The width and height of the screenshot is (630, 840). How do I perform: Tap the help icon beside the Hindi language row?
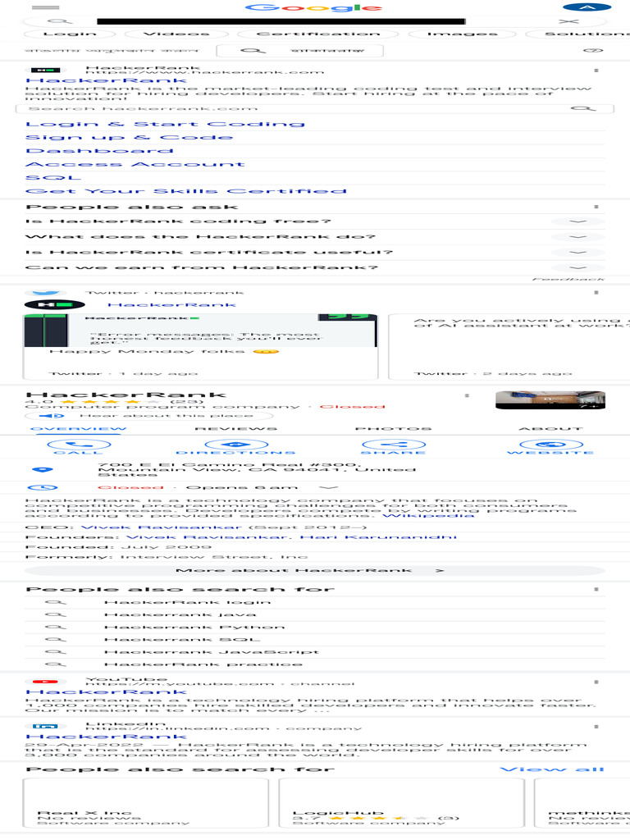[592, 50]
